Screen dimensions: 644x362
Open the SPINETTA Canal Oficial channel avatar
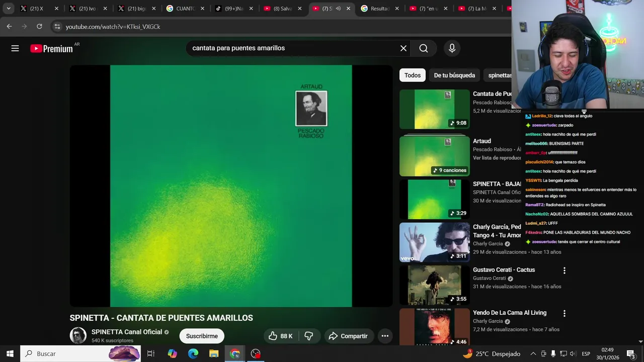click(x=78, y=335)
